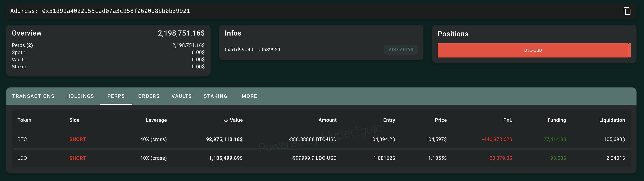Switch to the Holdings tab

(x=80, y=96)
